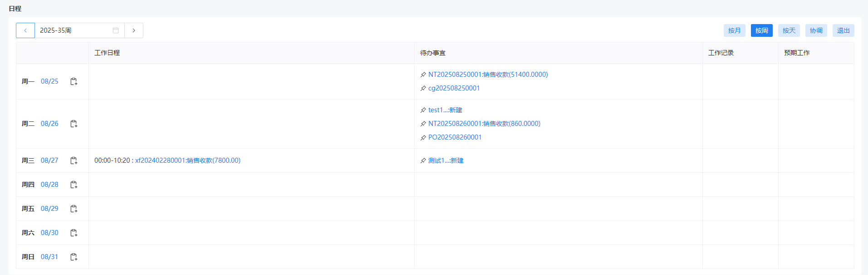Open calendar icon in week picker
868x275 pixels.
[116, 30]
